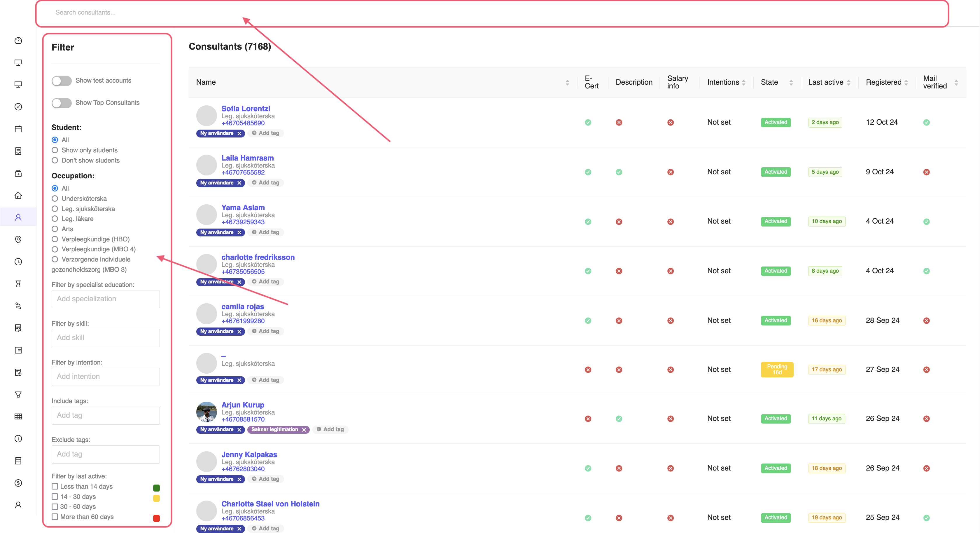Screen dimensions: 980x533
Task: Select the calendar icon in the sidebar
Action: click(x=18, y=129)
